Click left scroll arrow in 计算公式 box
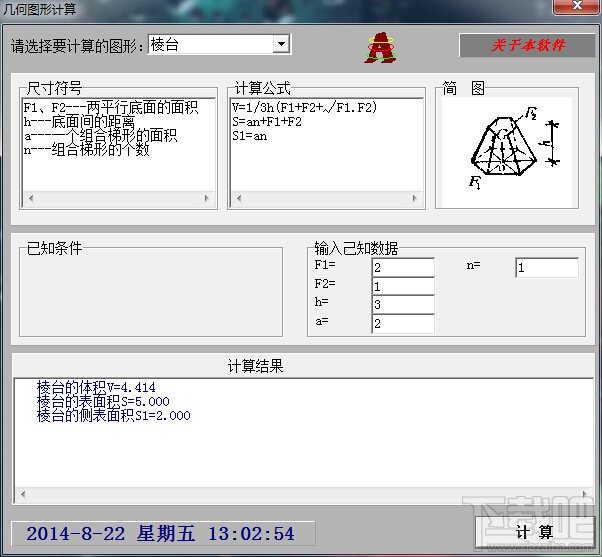This screenshot has height=557, width=602. (239, 198)
